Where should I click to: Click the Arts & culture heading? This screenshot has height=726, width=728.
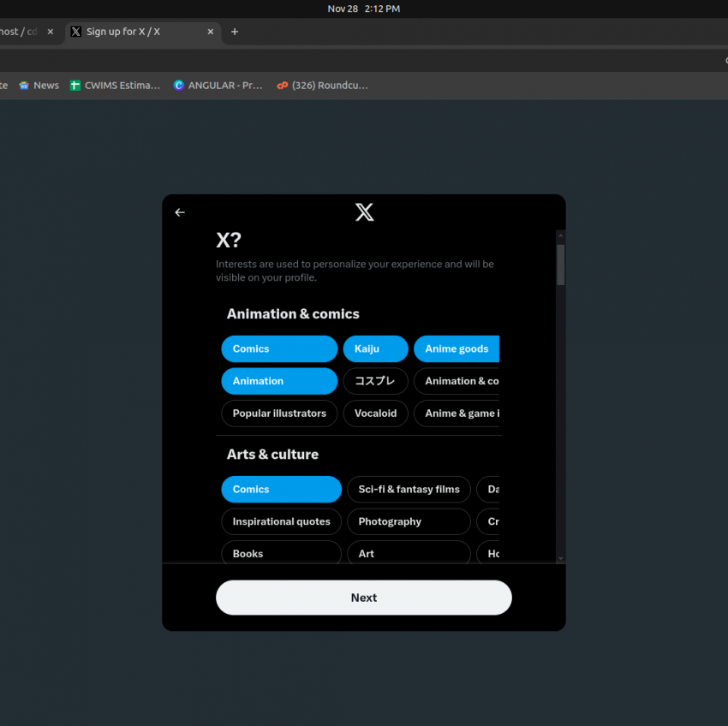point(272,454)
